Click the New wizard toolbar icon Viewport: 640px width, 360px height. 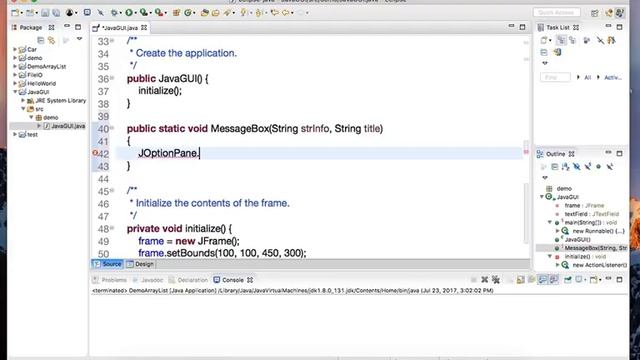click(16, 13)
